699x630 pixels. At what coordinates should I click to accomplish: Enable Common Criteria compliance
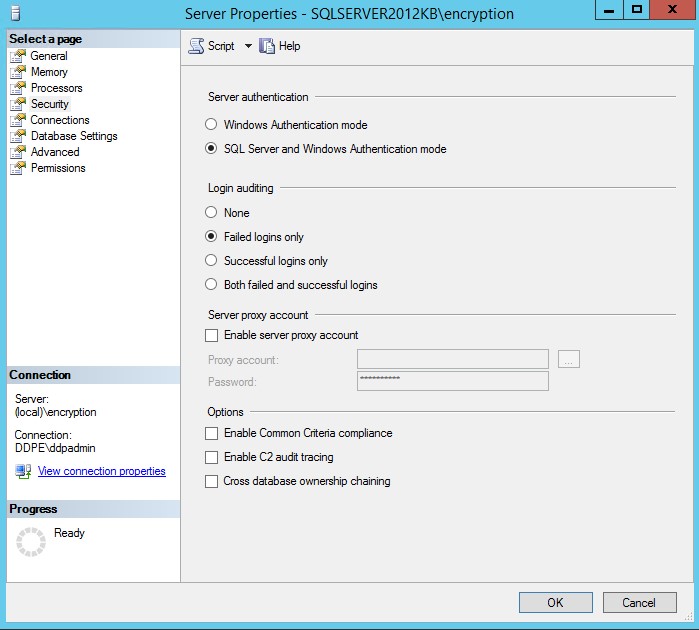pyautogui.click(x=211, y=433)
